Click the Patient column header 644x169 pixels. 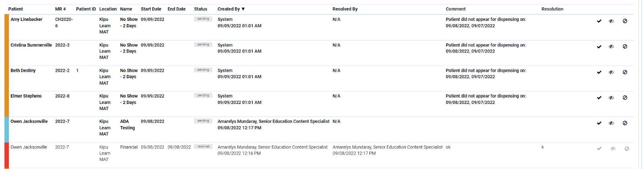[x=16, y=9]
